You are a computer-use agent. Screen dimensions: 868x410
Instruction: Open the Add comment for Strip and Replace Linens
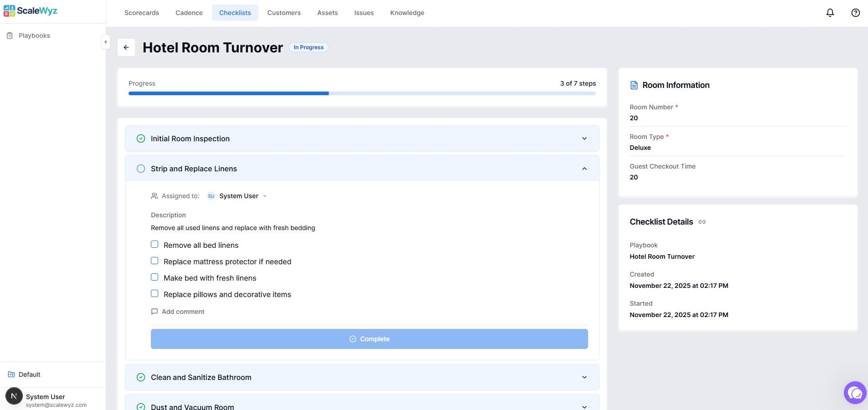(x=178, y=312)
